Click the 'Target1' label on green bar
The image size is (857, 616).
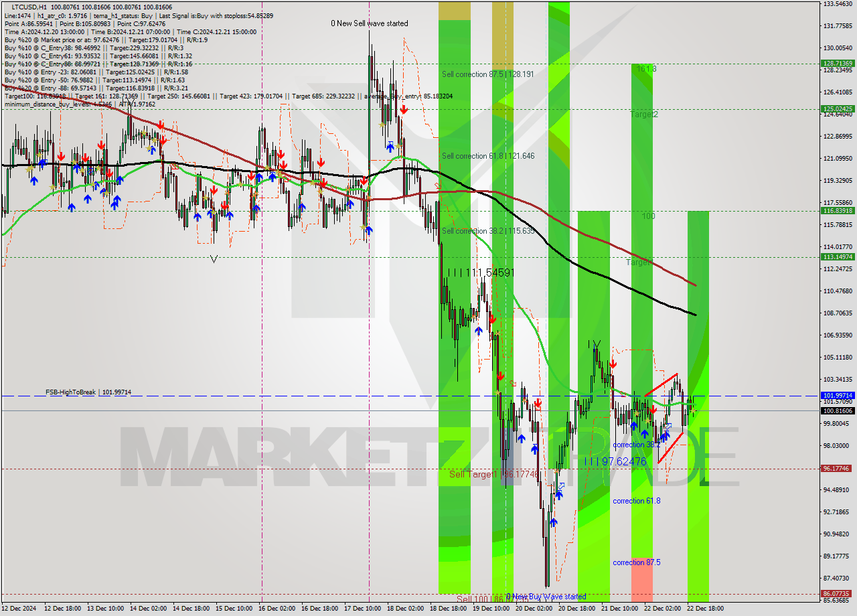pos(639,262)
